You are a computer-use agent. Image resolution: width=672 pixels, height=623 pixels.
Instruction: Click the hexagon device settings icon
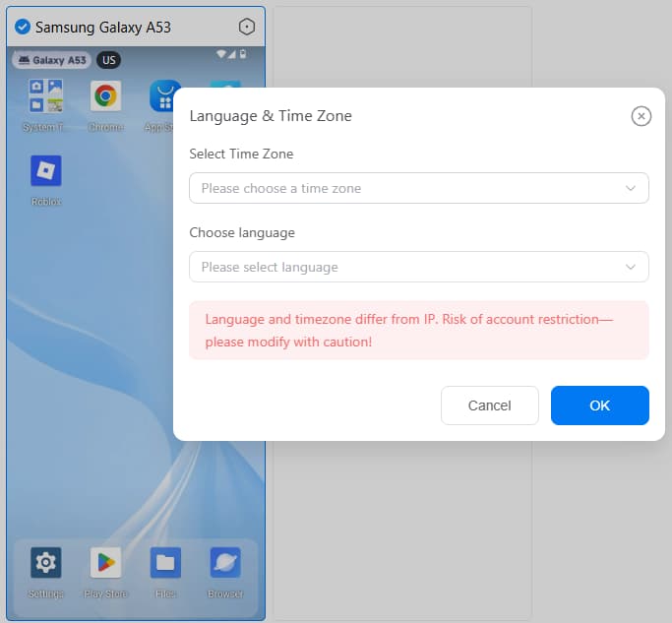pyautogui.click(x=247, y=27)
